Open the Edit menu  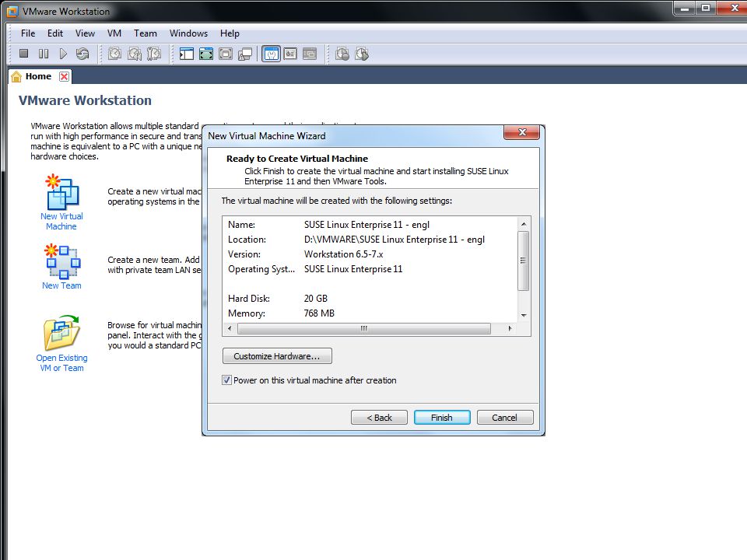[55, 33]
